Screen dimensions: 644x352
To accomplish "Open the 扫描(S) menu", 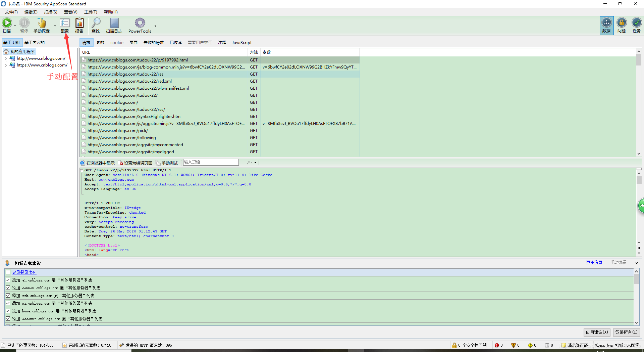I will pyautogui.click(x=51, y=12).
